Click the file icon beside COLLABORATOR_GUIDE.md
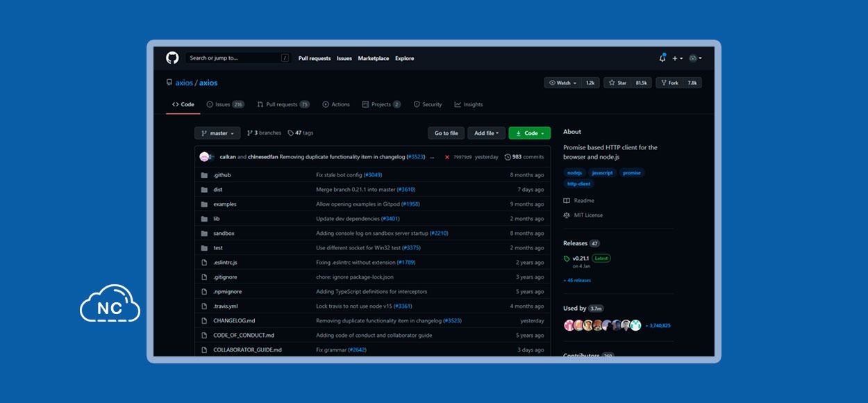 click(x=204, y=350)
